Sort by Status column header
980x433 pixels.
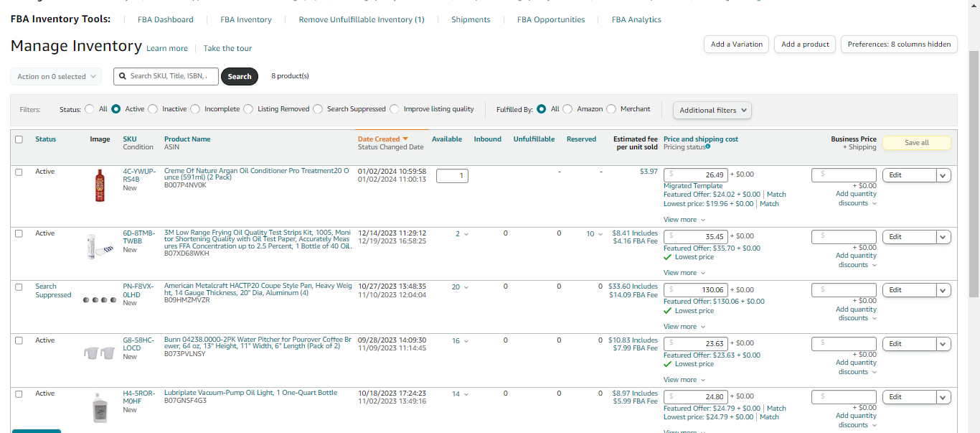coord(45,139)
